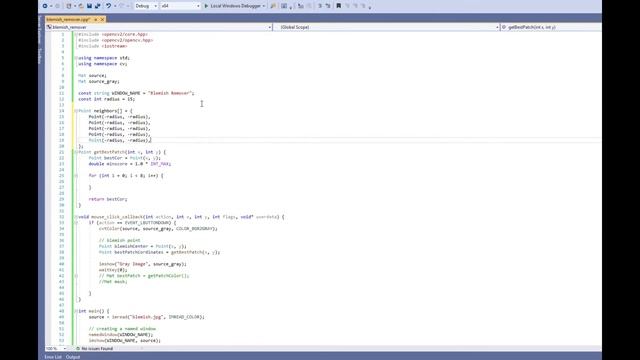The width and height of the screenshot is (640, 360).
Task: Click the imshow("Gray Image") line
Action: coord(143,264)
